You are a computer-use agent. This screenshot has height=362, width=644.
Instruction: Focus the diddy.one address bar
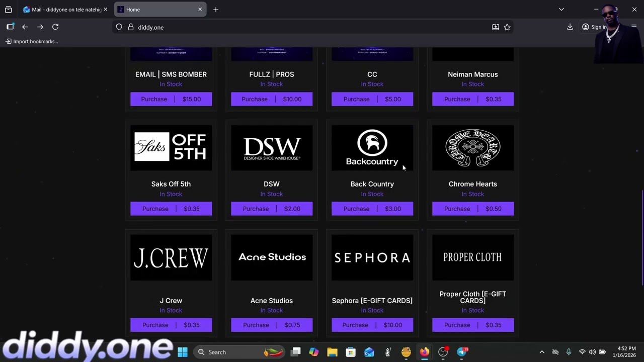[x=312, y=27]
